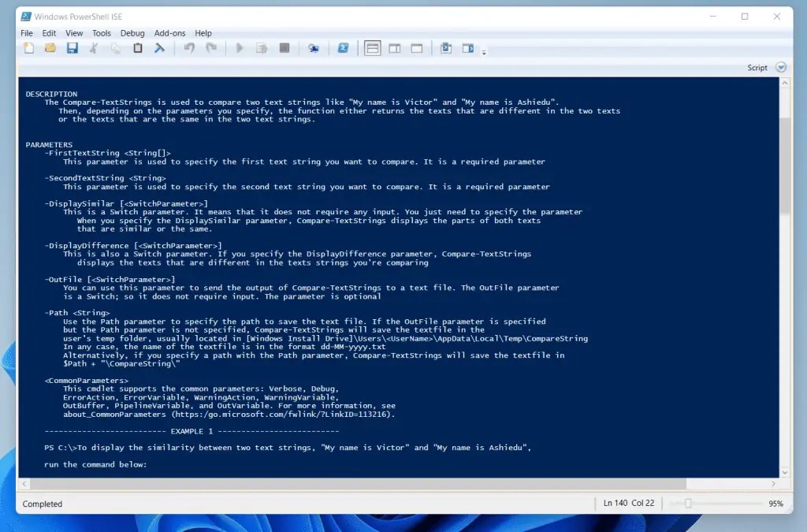Click the Redo button
Image resolution: width=807 pixels, height=532 pixels.
210,48
